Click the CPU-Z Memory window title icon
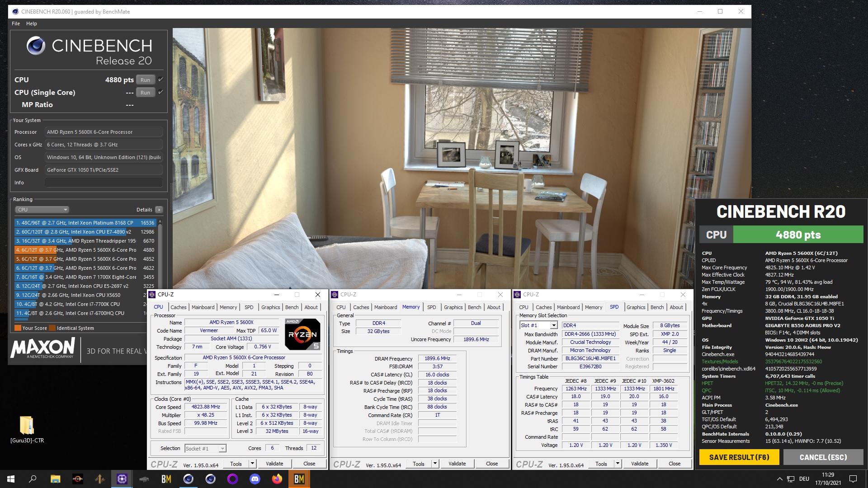 [x=335, y=295]
